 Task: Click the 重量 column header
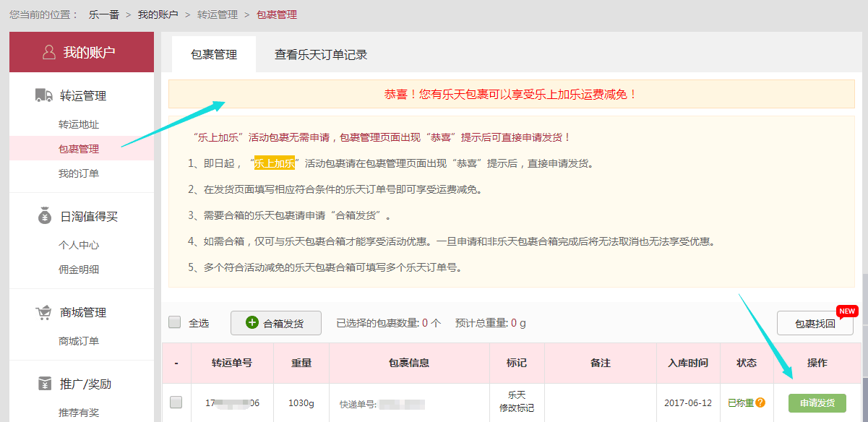(x=301, y=363)
